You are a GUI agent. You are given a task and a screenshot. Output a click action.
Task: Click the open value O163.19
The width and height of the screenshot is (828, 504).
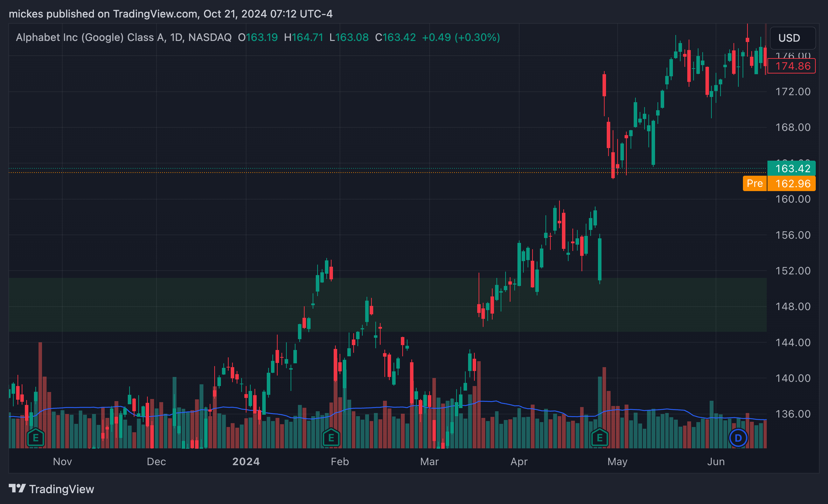258,37
